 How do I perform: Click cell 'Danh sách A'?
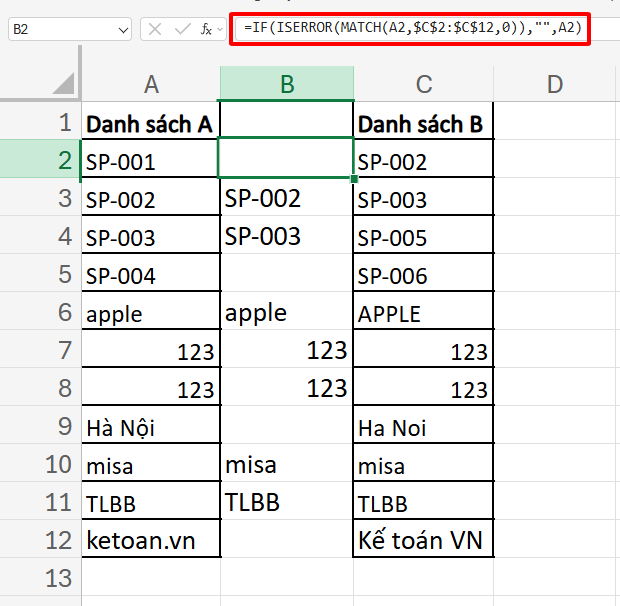(x=151, y=122)
